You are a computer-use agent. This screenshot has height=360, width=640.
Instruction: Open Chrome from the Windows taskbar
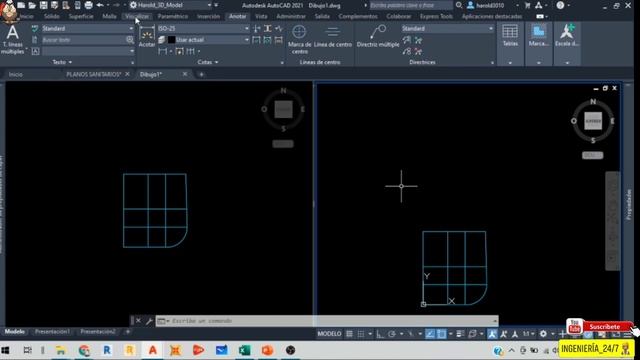click(84, 350)
